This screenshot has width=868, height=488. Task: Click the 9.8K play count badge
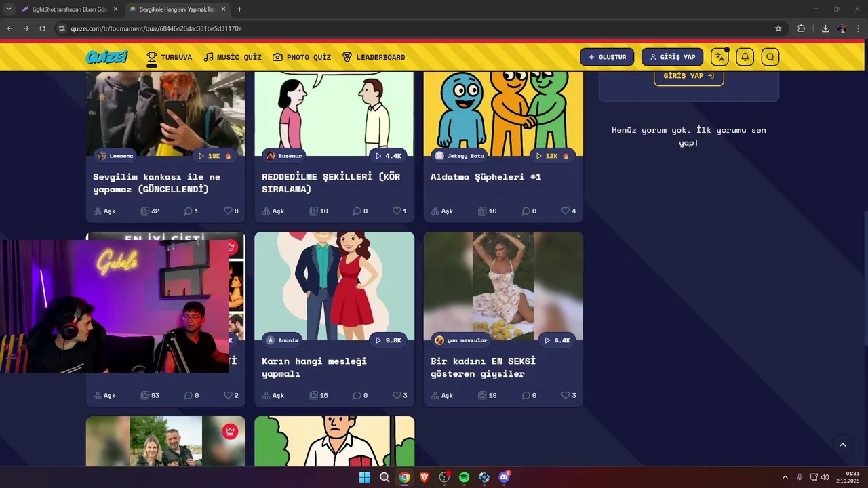388,340
